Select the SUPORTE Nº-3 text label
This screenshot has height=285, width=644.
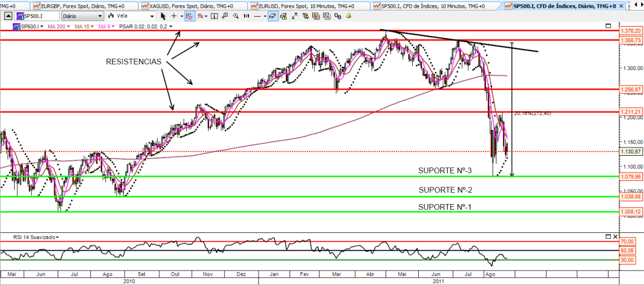point(445,170)
